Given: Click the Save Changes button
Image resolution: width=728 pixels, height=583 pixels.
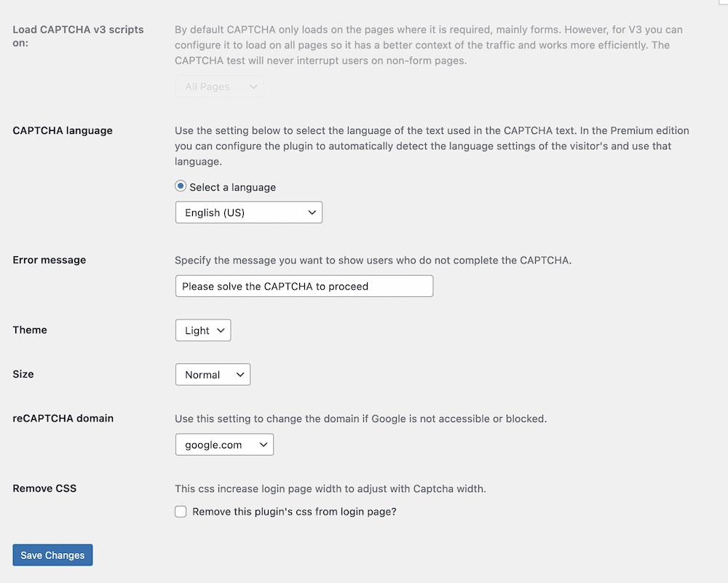Looking at the screenshot, I should point(52,555).
